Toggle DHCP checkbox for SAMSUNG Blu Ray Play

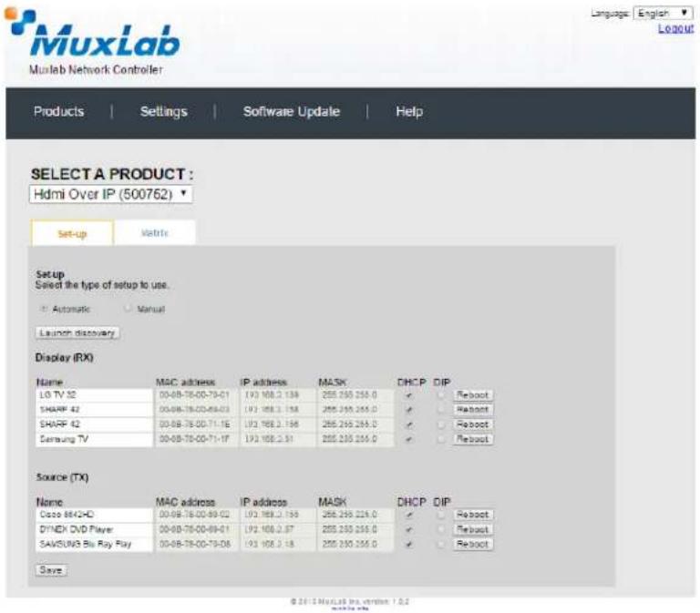point(409,545)
